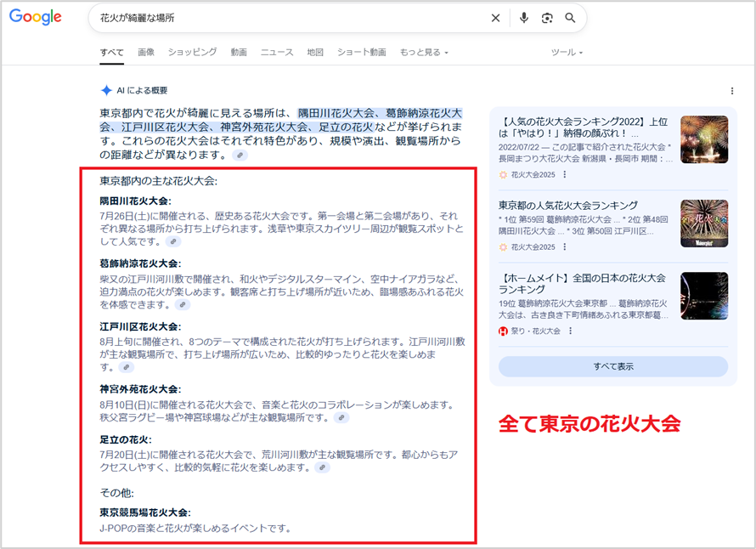Open source link icon for 足立の花火
This screenshot has width=756, height=549.
pos(322,467)
